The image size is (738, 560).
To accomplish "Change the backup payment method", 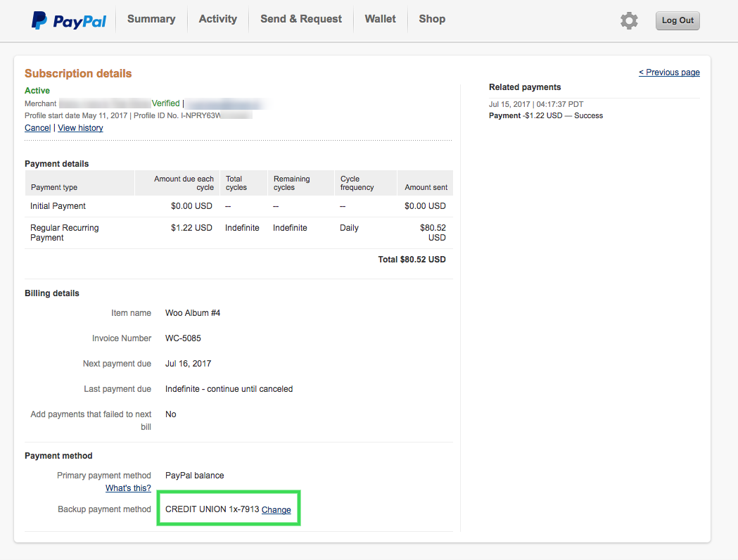I will tap(276, 509).
